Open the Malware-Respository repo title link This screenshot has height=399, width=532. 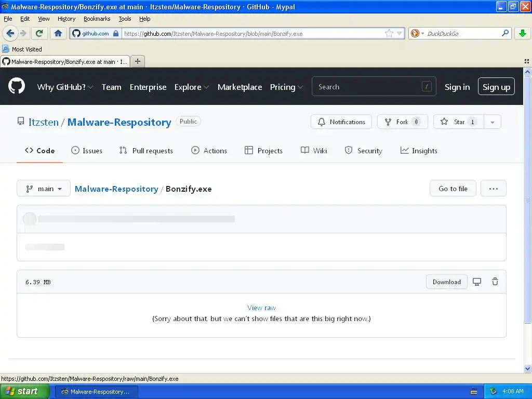click(x=119, y=122)
